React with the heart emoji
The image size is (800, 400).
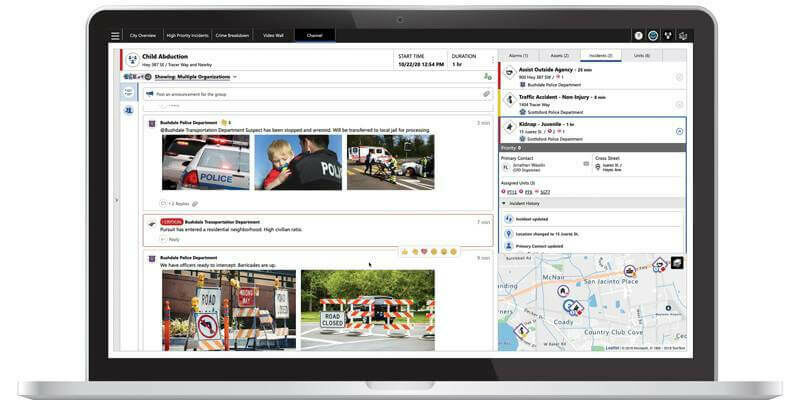click(x=424, y=252)
